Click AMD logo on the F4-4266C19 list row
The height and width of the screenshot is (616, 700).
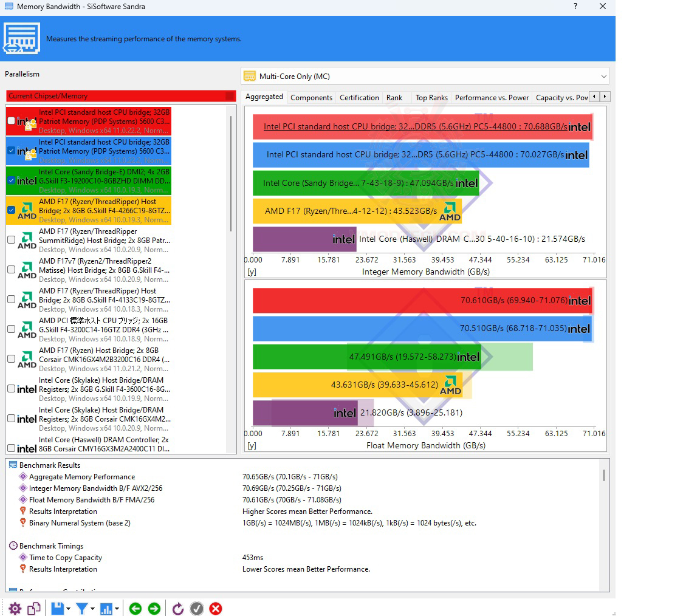pyautogui.click(x=27, y=211)
